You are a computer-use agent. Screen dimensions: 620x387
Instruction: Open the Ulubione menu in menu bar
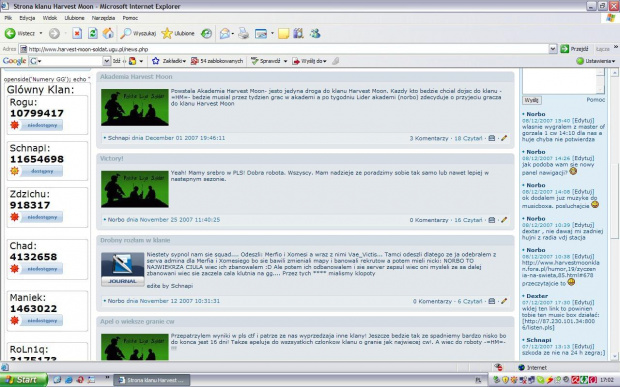tap(74, 18)
